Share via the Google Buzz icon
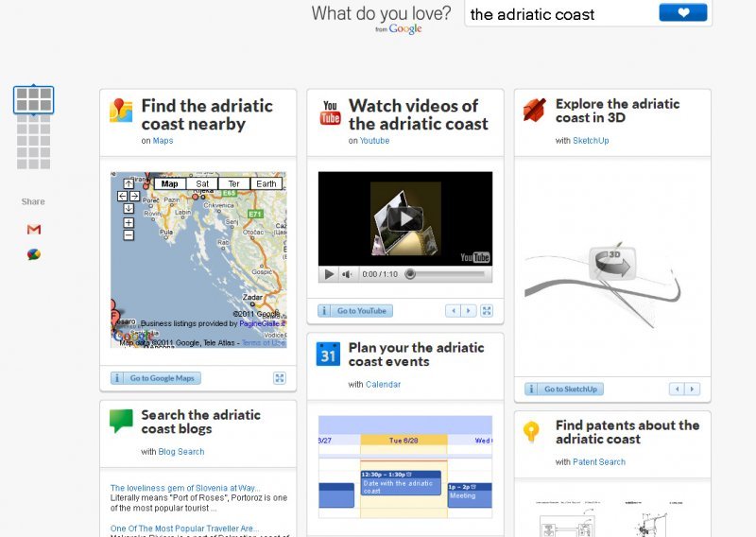The image size is (756, 537). [34, 254]
